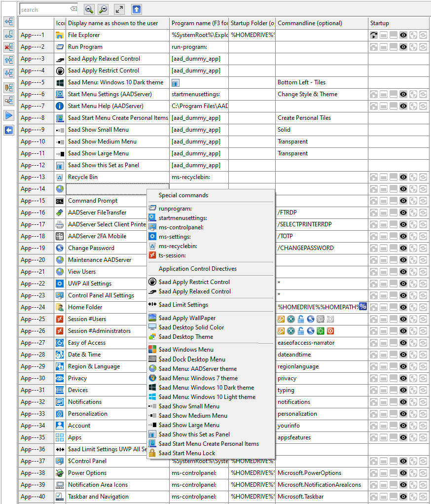
Task: Click the red X delete row icon
Action: (9, 47)
